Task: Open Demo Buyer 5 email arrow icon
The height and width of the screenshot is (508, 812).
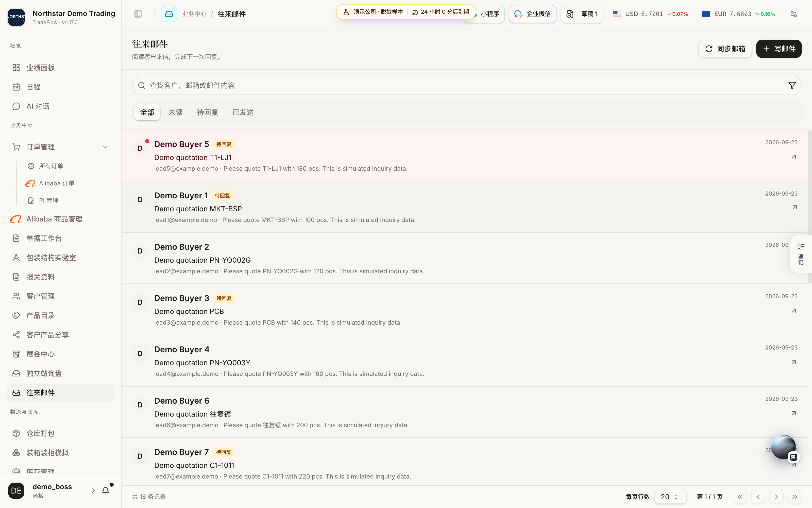Action: tap(793, 157)
